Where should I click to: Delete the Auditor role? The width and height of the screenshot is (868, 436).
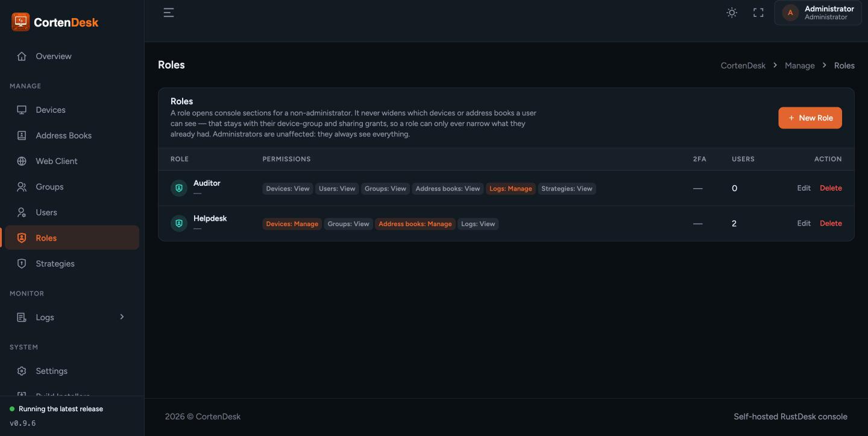click(x=831, y=188)
